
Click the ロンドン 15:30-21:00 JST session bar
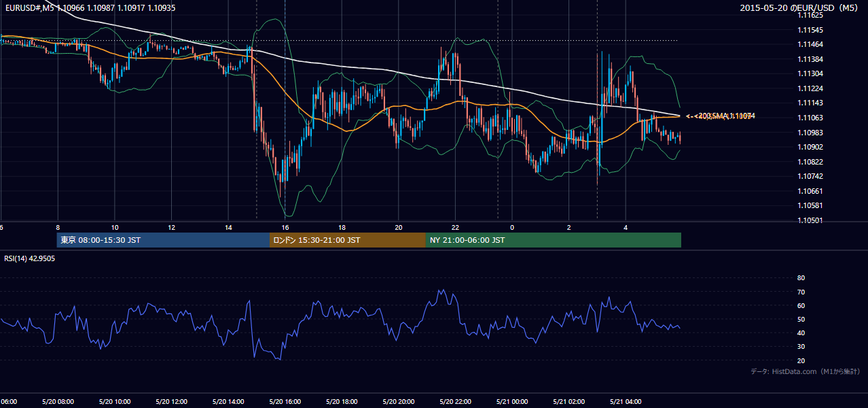tap(348, 240)
